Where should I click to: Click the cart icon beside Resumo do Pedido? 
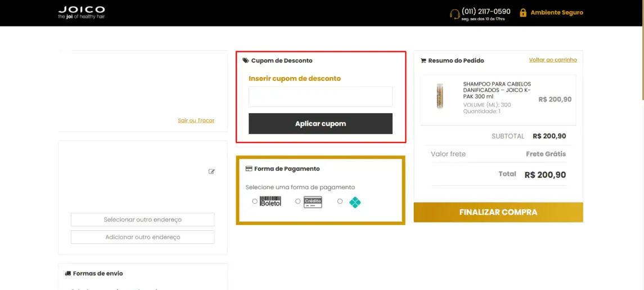click(x=423, y=60)
